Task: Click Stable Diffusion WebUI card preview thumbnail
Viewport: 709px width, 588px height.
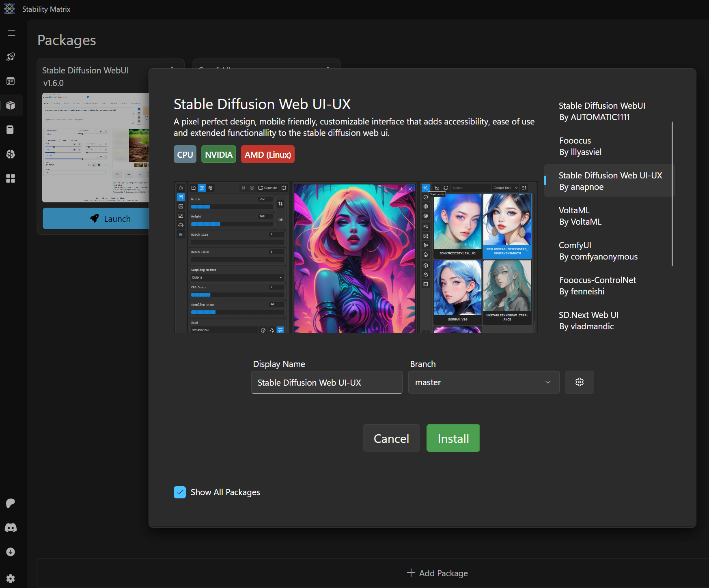Action: pyautogui.click(x=96, y=148)
